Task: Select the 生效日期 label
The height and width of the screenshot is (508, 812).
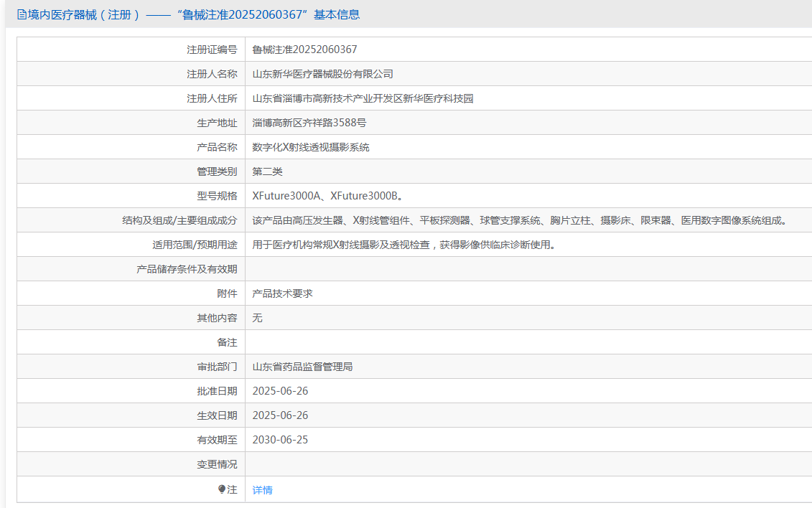Action: click(x=217, y=415)
